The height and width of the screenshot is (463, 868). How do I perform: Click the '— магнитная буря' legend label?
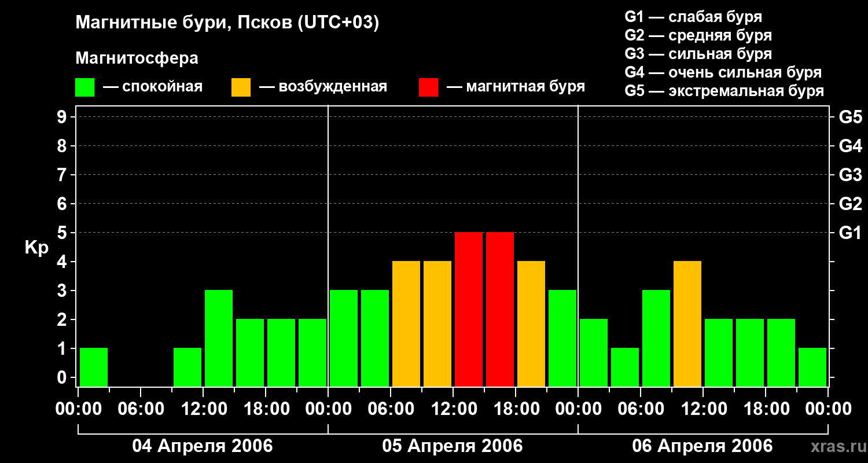tap(516, 87)
